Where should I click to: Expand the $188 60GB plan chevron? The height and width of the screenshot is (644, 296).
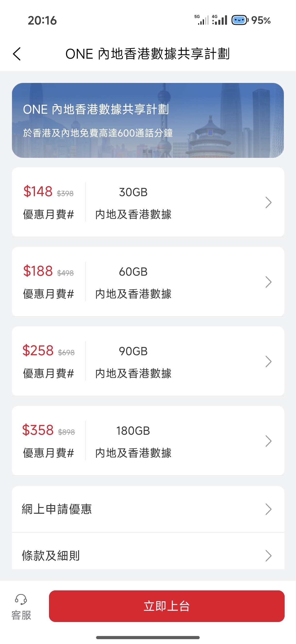[268, 282]
